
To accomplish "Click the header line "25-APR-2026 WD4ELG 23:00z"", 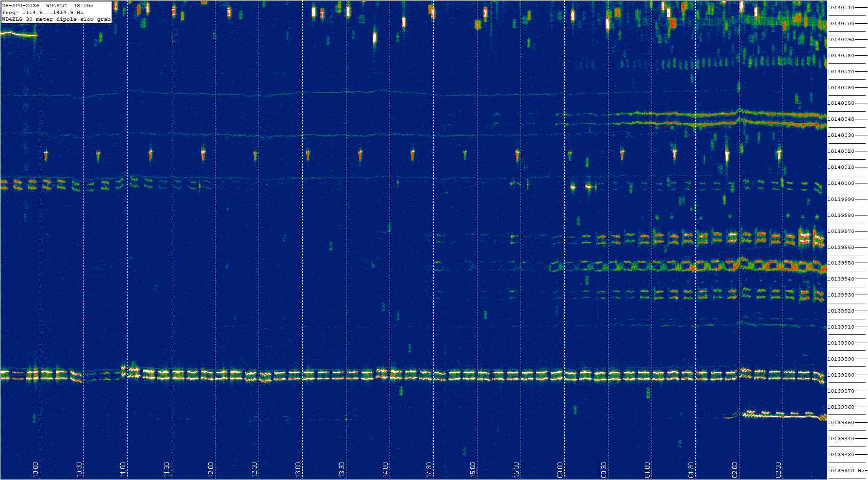I will pyautogui.click(x=48, y=5).
